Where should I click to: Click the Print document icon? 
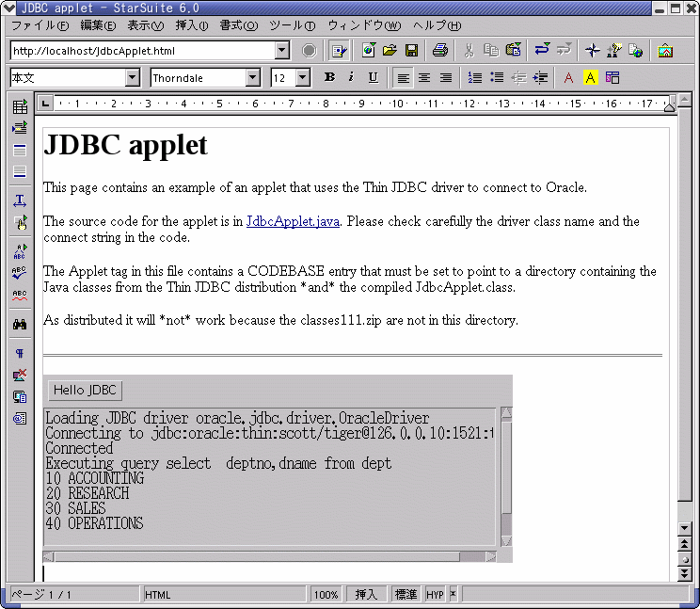click(439, 51)
